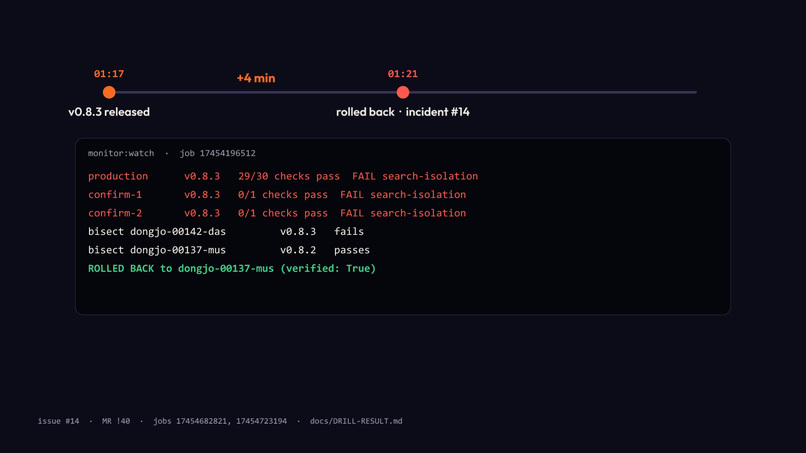
Task: Click '0/1 checks pass' on confirm-2 row
Action: coord(283,213)
